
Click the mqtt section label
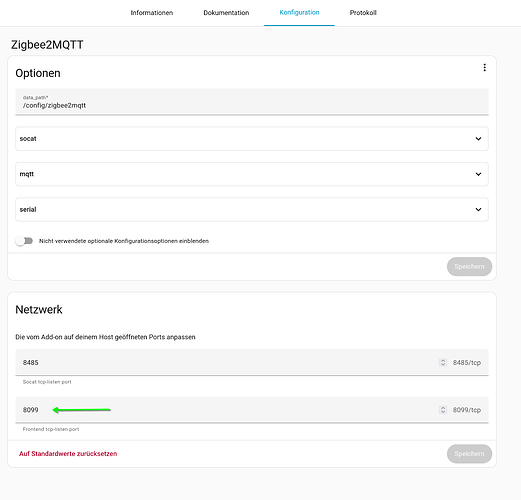27,174
